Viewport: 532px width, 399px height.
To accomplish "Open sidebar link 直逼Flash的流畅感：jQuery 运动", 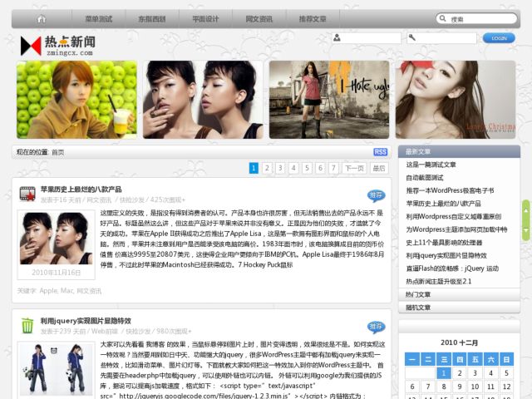I will 452,268.
